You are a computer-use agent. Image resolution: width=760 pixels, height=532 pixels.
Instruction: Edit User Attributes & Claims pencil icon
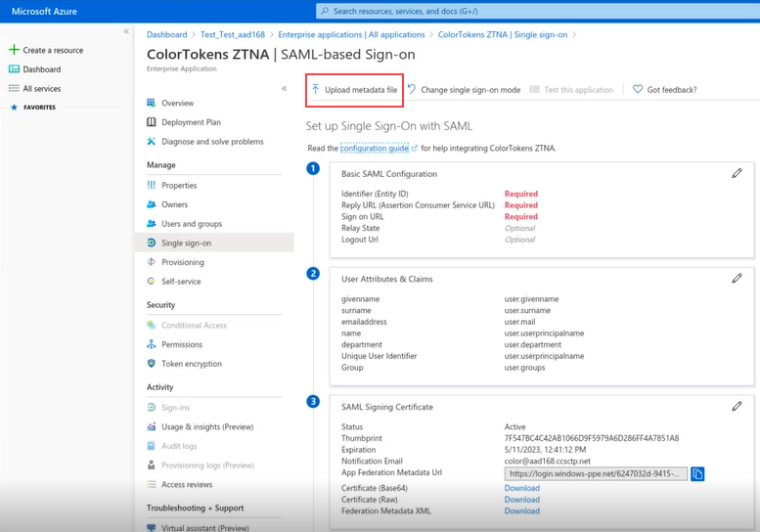click(x=737, y=278)
